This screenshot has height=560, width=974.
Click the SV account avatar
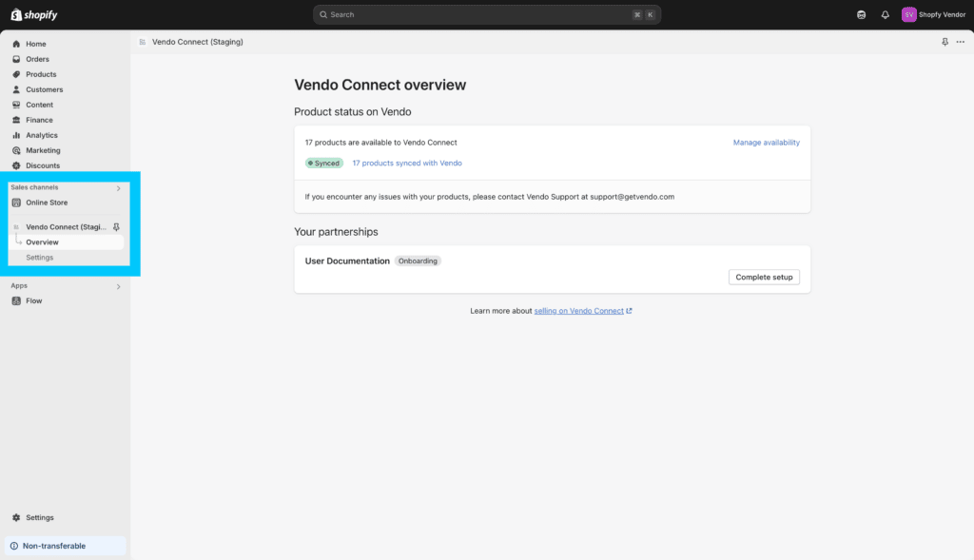908,15
